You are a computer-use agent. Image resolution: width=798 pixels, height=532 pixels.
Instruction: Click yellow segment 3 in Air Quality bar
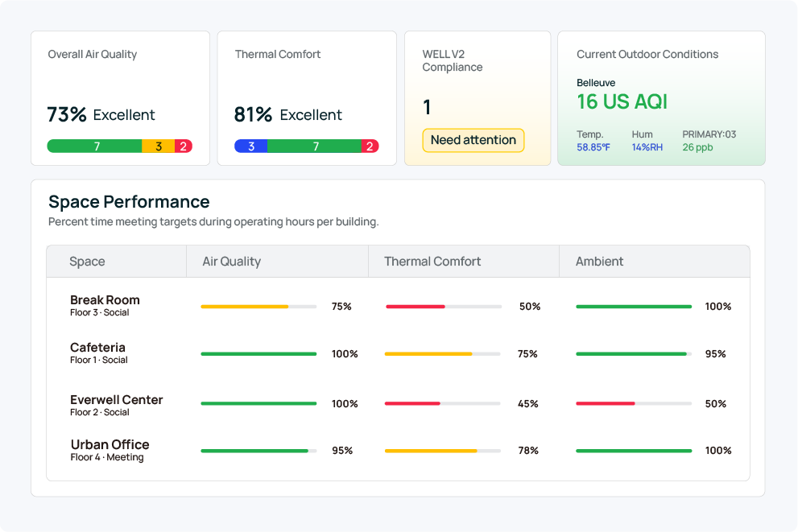click(x=159, y=146)
